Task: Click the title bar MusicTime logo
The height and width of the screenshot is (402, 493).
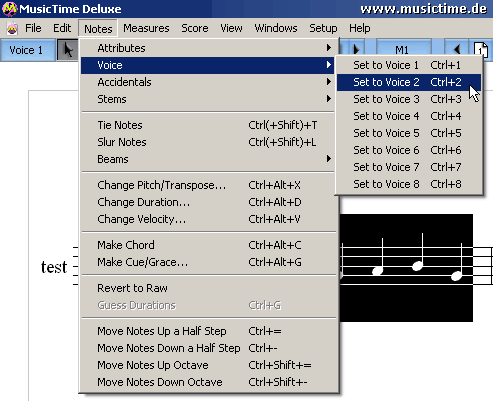Action: coord(9,9)
